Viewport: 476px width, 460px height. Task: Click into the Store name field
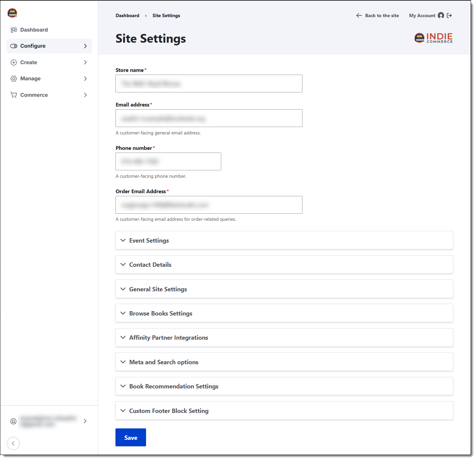click(x=209, y=84)
